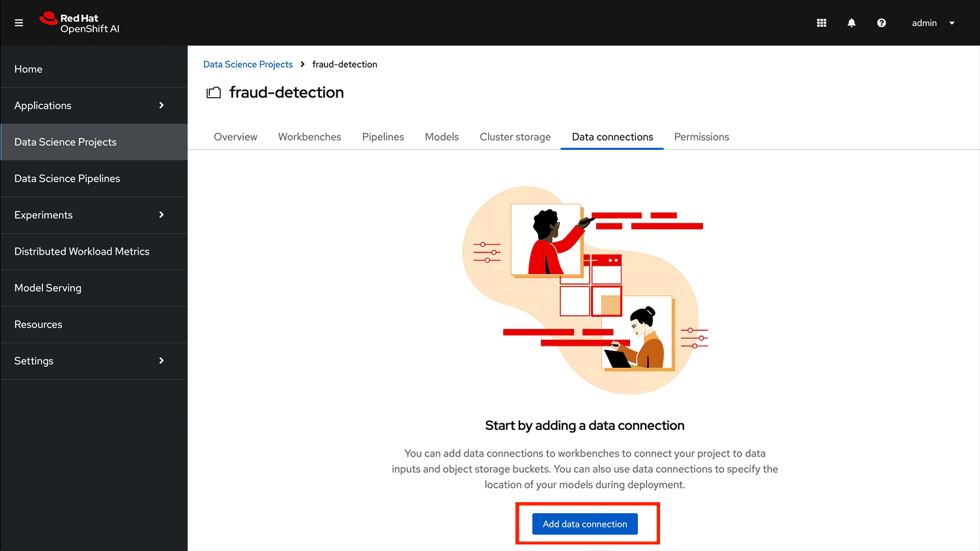Click the Add data connection button

(x=584, y=524)
